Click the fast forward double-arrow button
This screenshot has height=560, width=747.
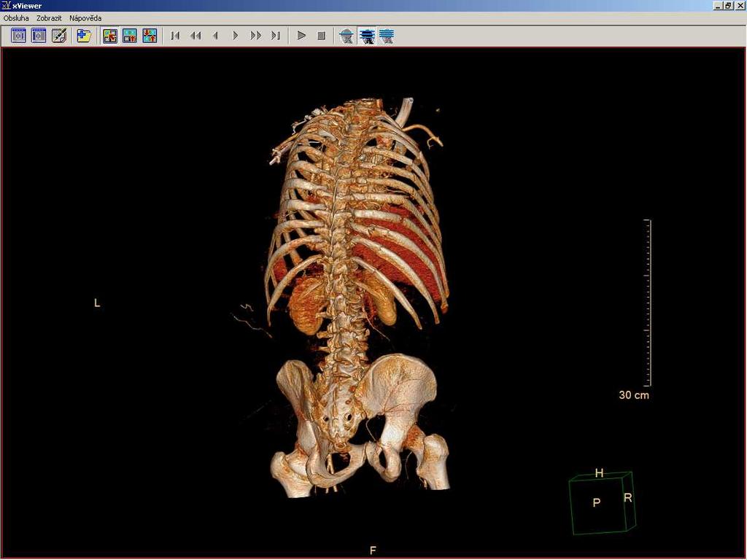[255, 36]
